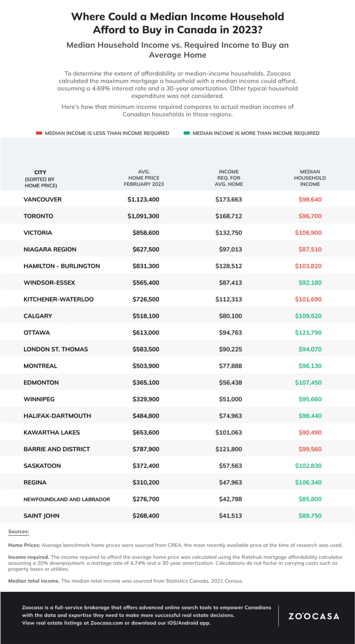Select the 'MEDIAN HOUSEHOLD INCOME' column header
355x644 pixels.
310,178
